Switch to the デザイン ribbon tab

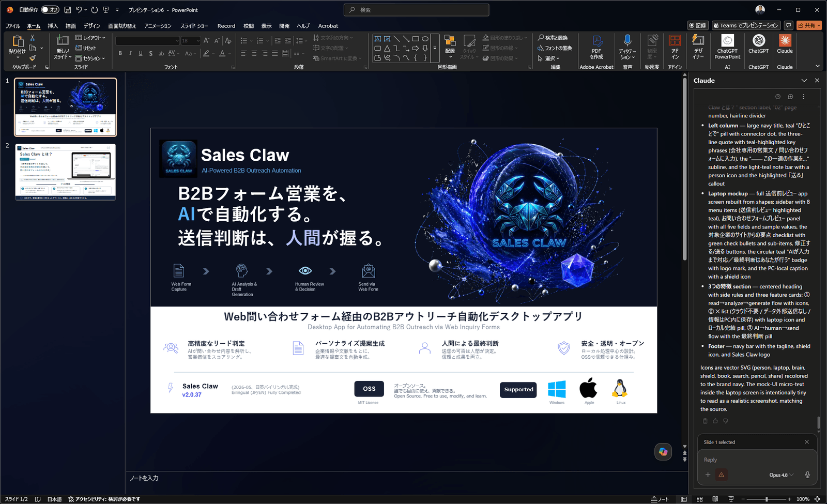(x=92, y=26)
